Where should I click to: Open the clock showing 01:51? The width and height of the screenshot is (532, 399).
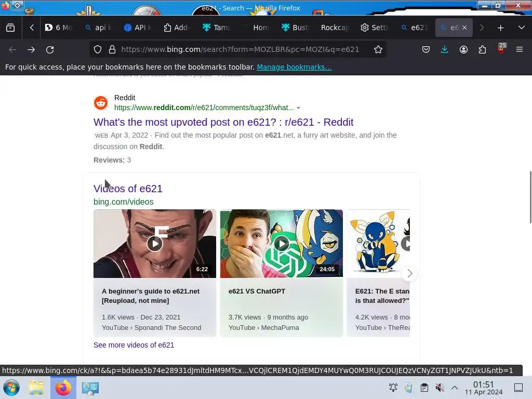point(484,388)
